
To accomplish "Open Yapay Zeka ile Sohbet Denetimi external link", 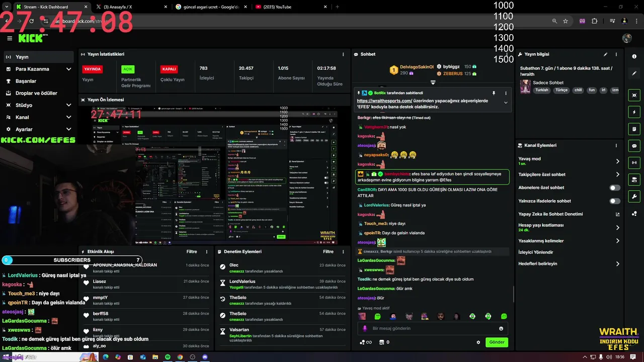I will pos(618,214).
